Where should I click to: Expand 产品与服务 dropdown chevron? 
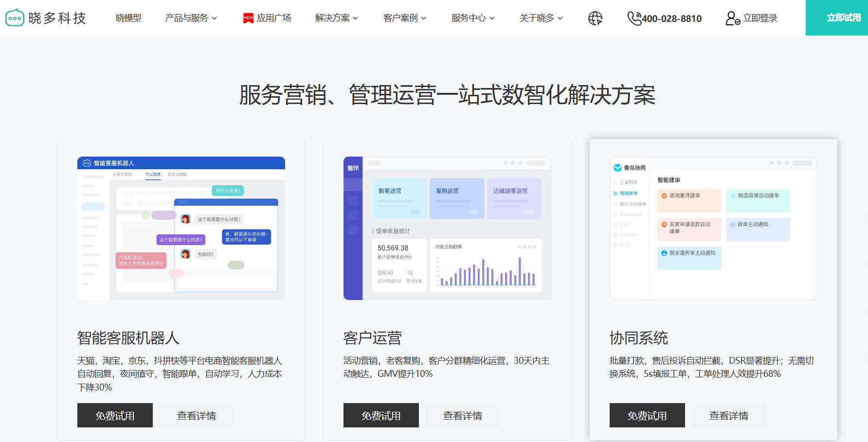214,18
